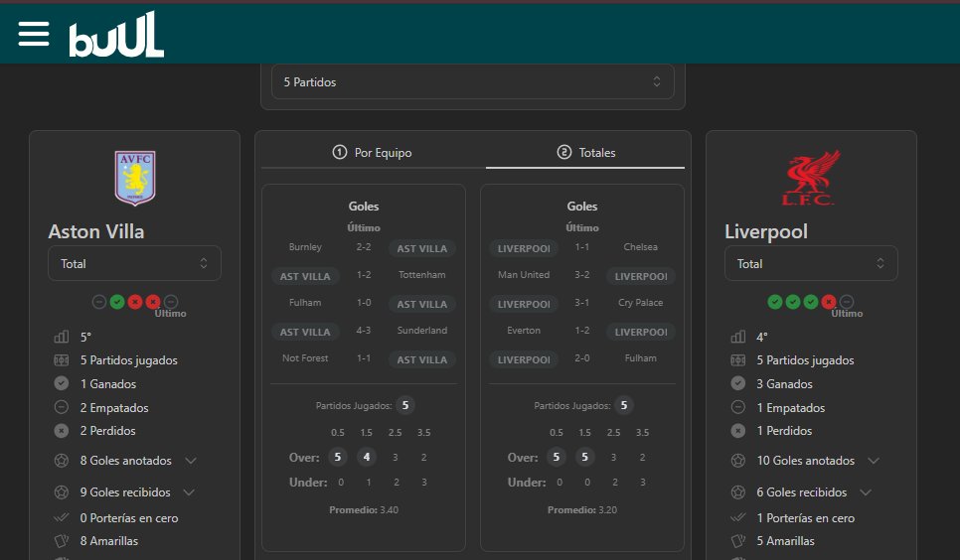The image size is (960, 560).
Task: Click LIVERPOOL badge in Cry Palace row
Action: click(524, 304)
